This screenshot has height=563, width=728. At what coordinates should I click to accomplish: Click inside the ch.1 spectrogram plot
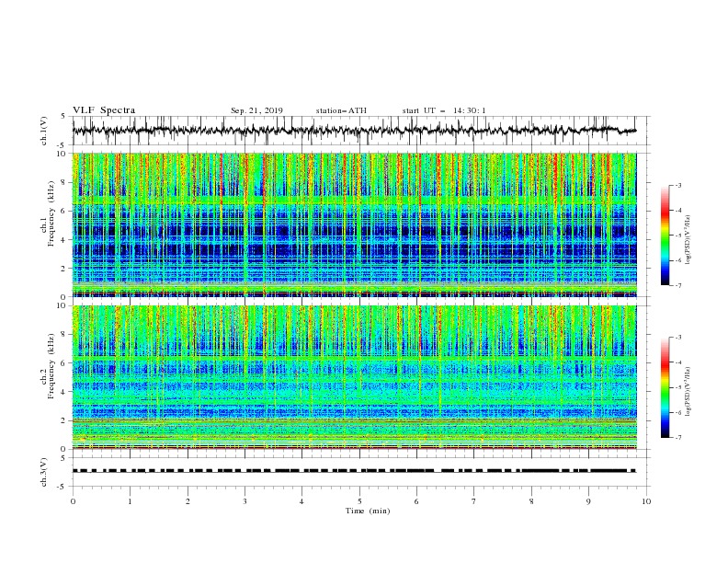[x=355, y=224]
